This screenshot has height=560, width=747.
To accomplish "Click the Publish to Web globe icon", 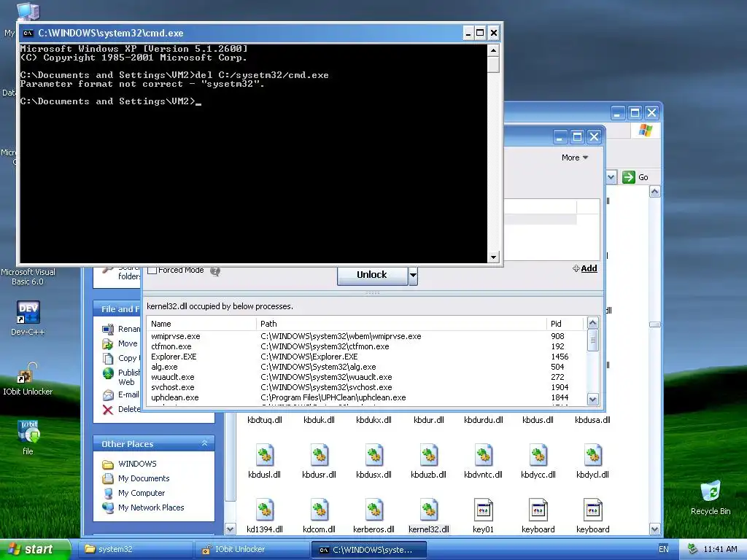I will point(108,373).
